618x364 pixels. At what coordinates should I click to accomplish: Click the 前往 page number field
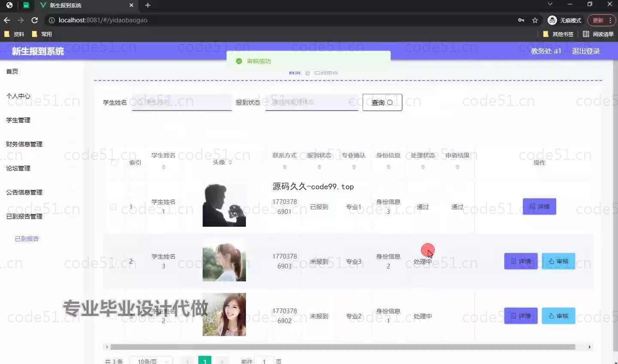pos(264,361)
